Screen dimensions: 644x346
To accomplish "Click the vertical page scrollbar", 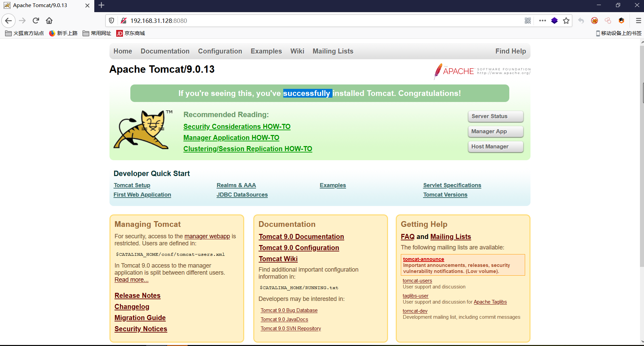I will coord(641,168).
